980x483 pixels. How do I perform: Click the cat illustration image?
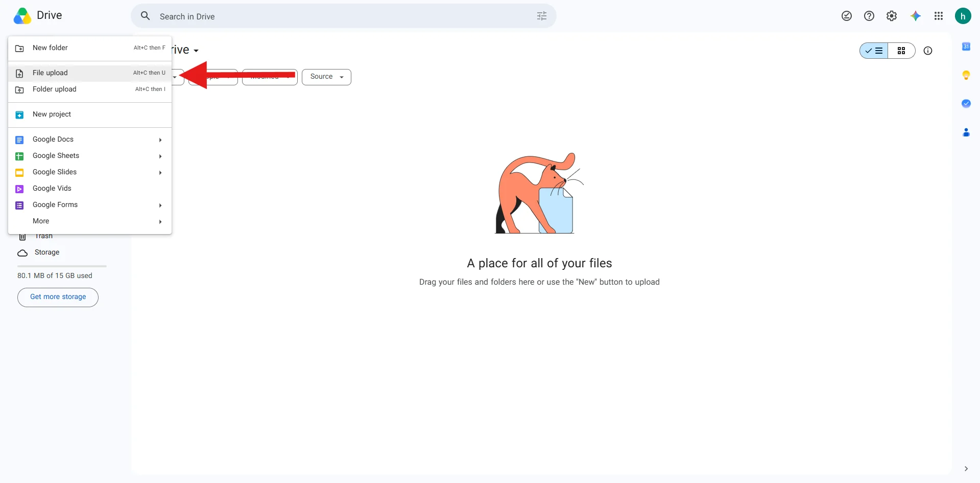point(539,193)
